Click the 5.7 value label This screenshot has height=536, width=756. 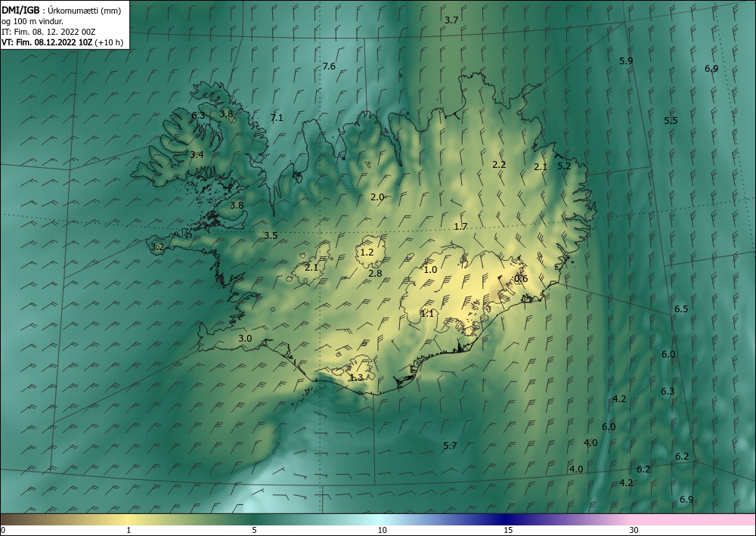pyautogui.click(x=450, y=446)
